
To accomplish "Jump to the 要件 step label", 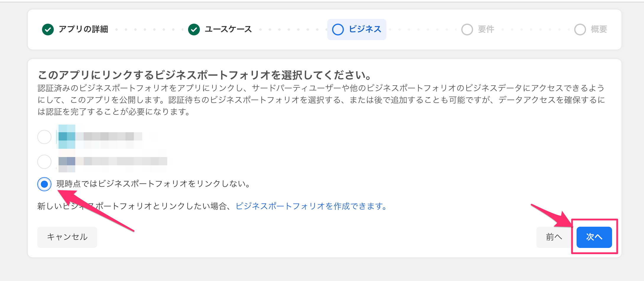I will [486, 30].
